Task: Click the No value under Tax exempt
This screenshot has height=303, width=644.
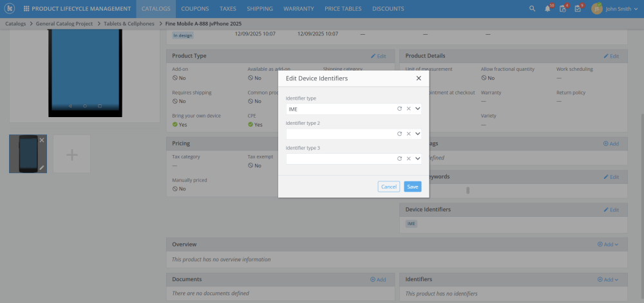Action: coord(254,165)
